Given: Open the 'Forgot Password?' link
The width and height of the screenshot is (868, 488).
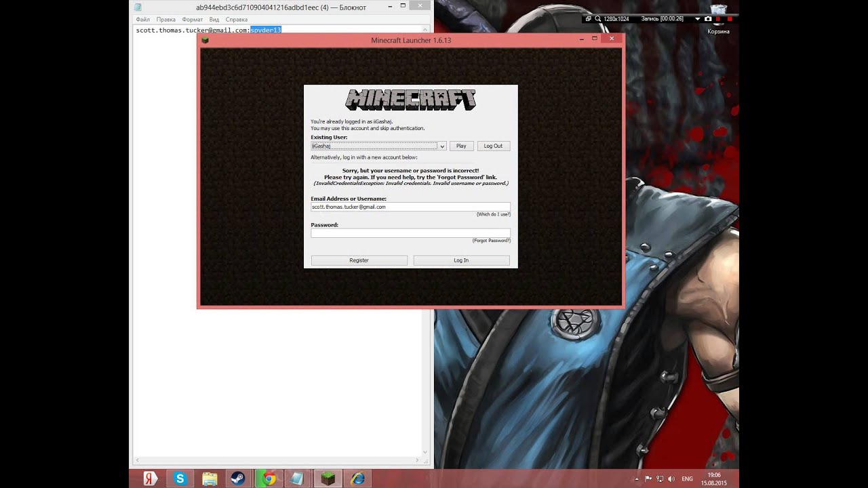Looking at the screenshot, I should 492,241.
